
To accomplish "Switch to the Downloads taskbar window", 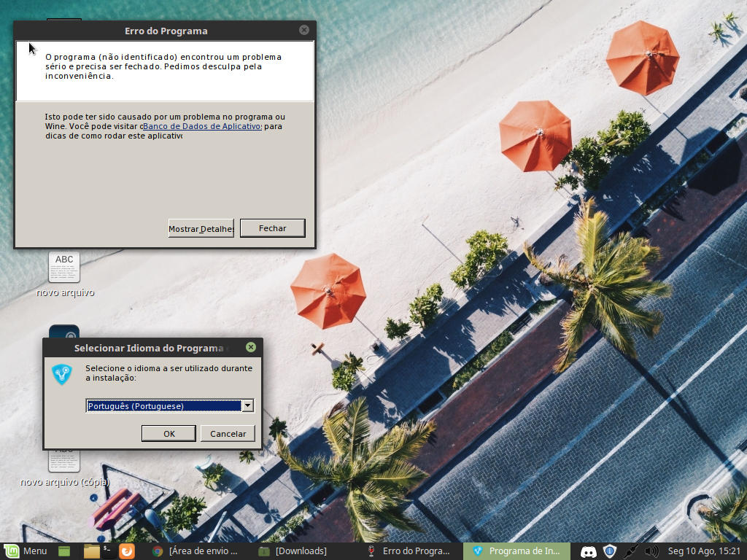I will coord(293,551).
